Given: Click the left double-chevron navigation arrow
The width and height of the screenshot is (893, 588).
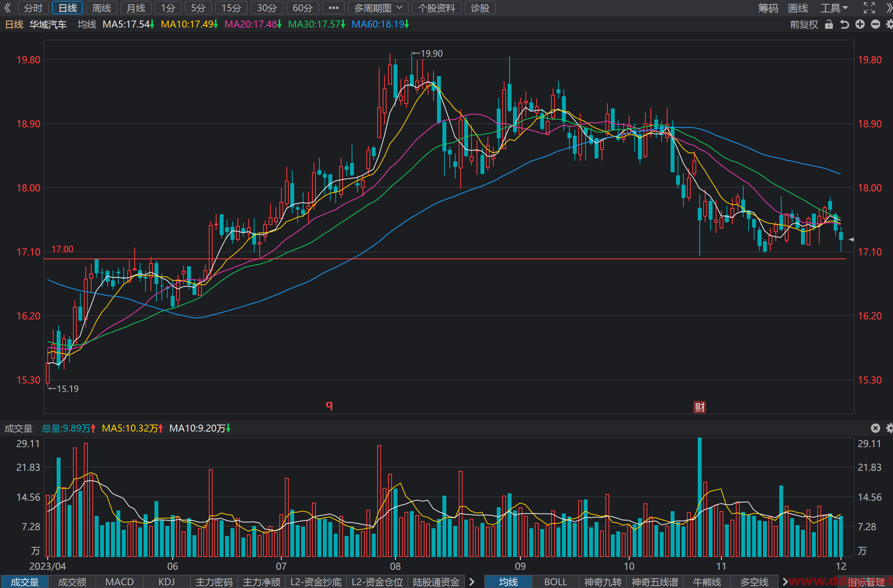Looking at the screenshot, I should coord(7,8).
